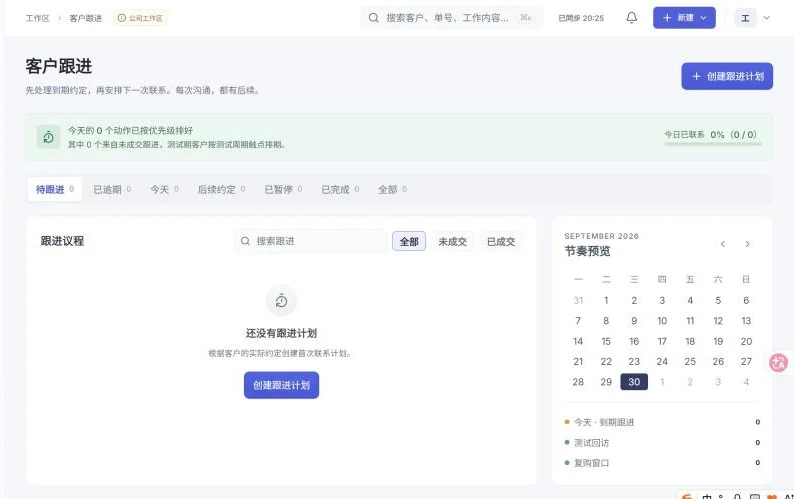The width and height of the screenshot is (794, 499).
Task: Switch to 已完成 tab
Action: click(340, 189)
